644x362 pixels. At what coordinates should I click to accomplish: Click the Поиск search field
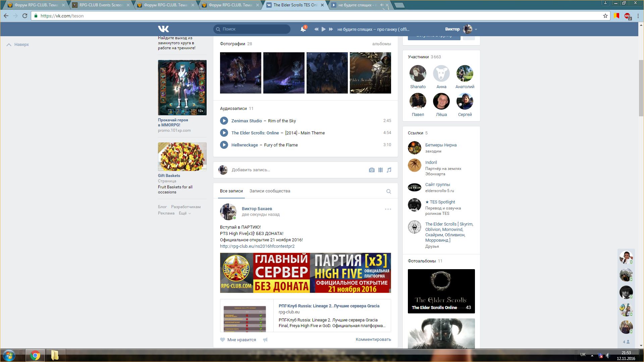pyautogui.click(x=252, y=29)
